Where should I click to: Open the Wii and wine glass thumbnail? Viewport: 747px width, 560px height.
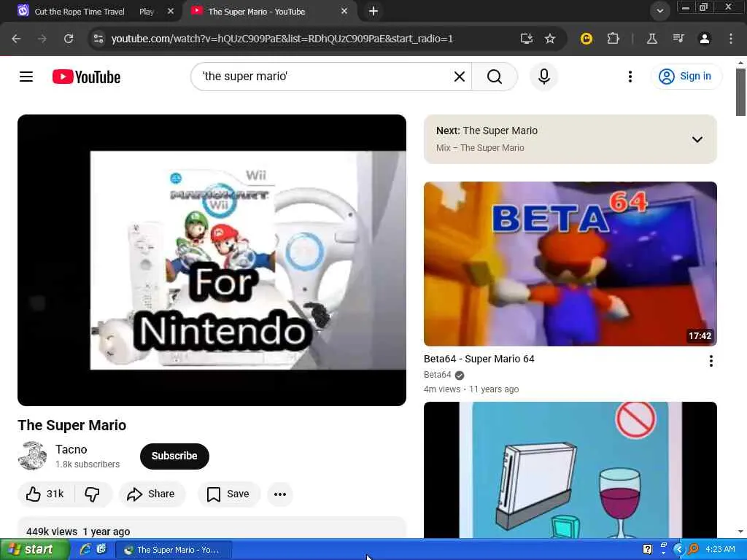click(570, 470)
